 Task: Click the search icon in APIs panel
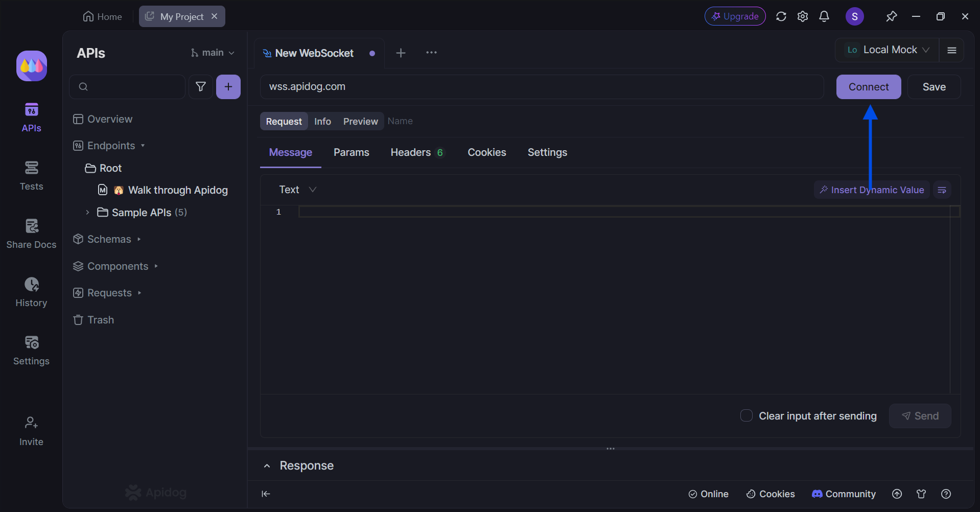point(83,87)
